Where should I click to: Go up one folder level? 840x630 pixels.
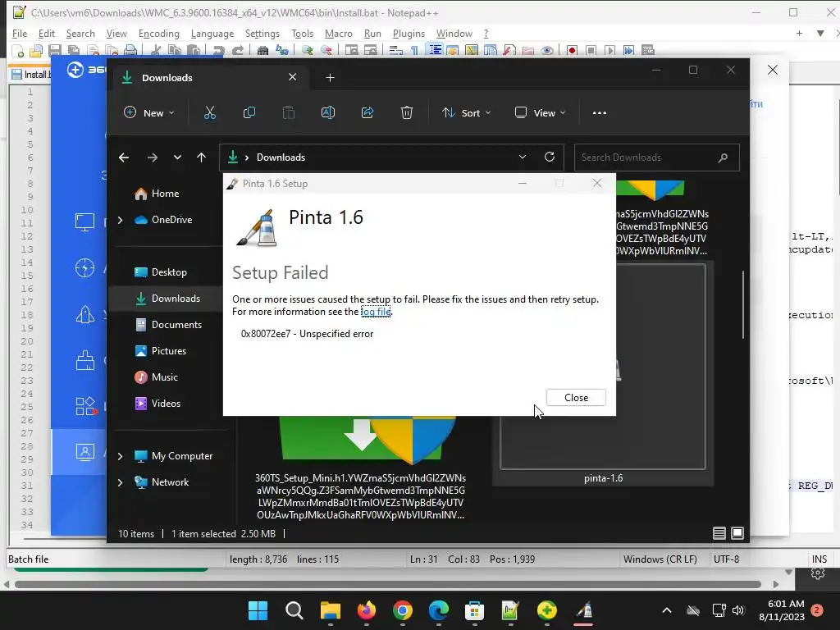(x=202, y=157)
